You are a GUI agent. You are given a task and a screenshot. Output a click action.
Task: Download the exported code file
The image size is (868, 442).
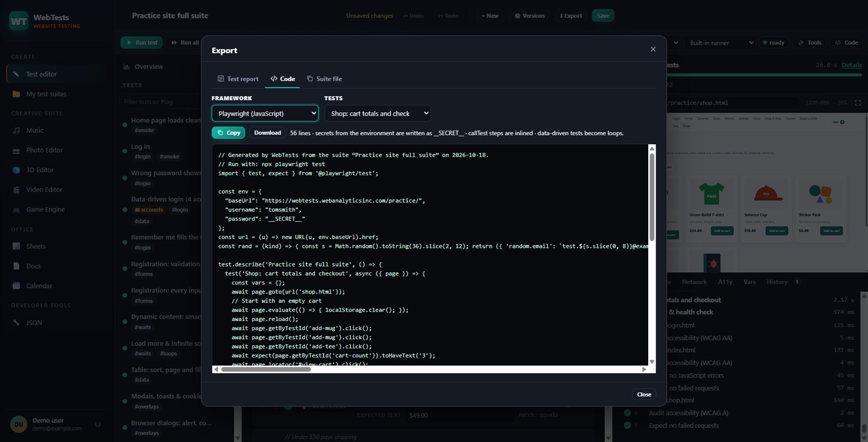pyautogui.click(x=267, y=133)
